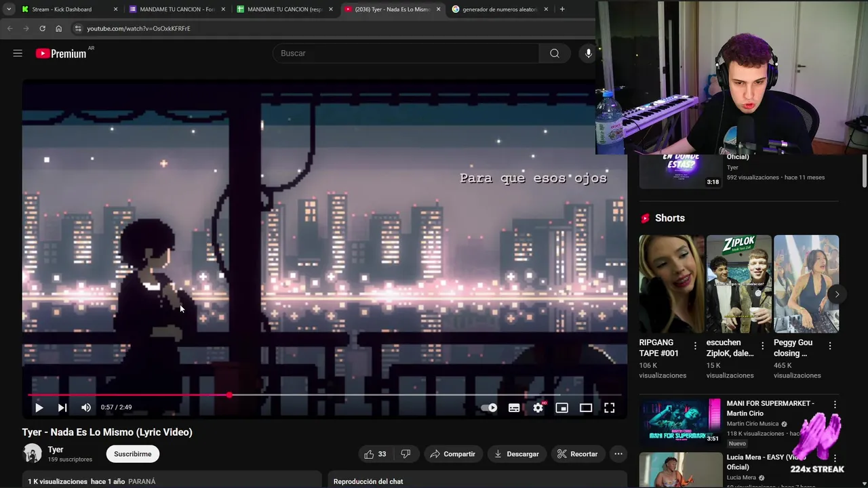Switch to the MANDAME TU CANCION sheets tab

pyautogui.click(x=285, y=9)
